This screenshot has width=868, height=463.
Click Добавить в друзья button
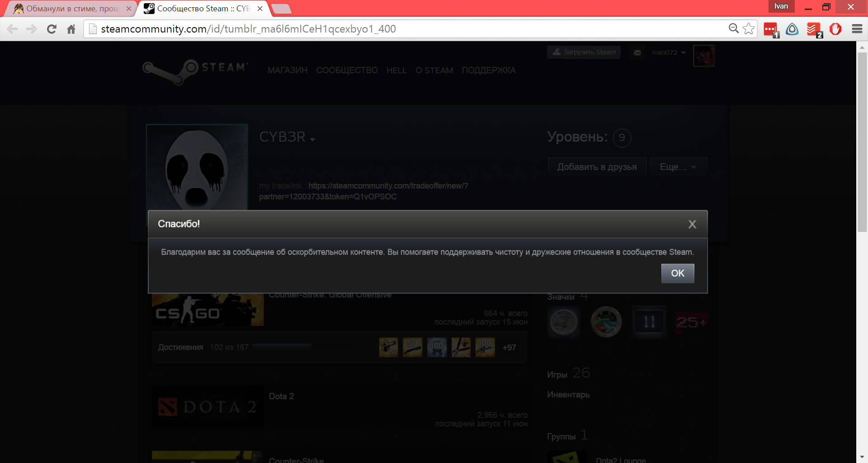[x=597, y=167]
